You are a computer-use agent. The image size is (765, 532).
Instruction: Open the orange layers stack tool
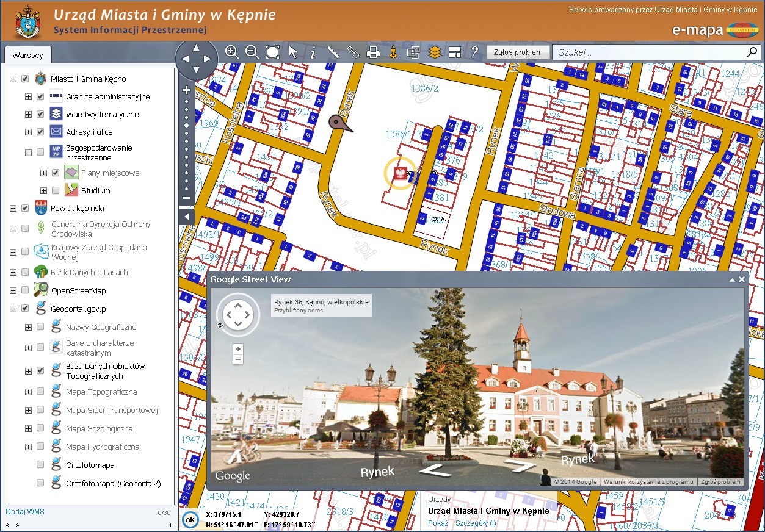click(x=434, y=52)
